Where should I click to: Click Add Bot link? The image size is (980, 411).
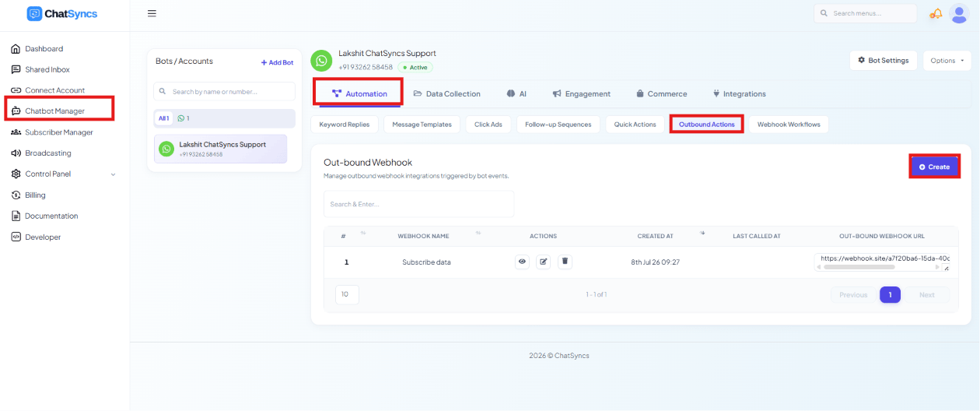pyautogui.click(x=277, y=62)
